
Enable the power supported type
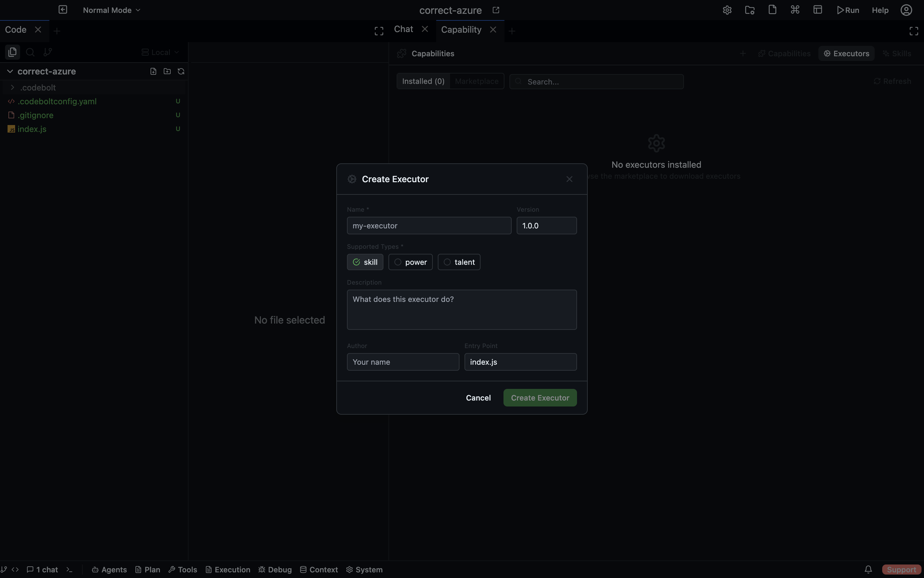coord(410,262)
